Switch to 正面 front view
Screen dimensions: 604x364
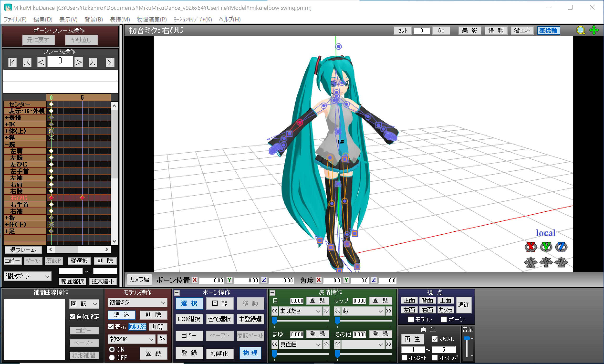pos(409,300)
